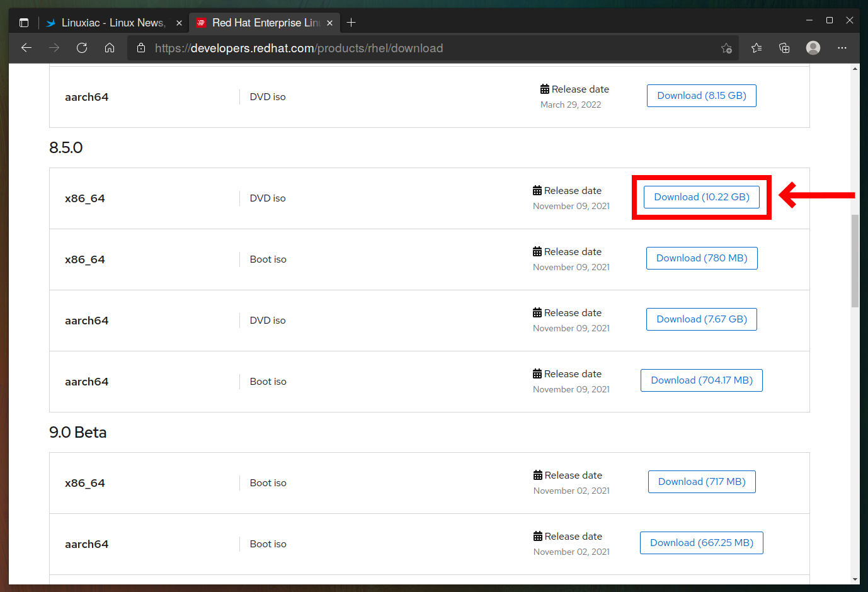Click the tab actions icon at top left

(24, 22)
